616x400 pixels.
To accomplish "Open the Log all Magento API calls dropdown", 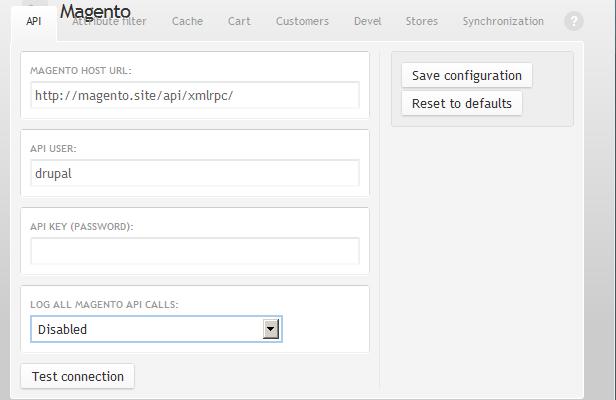I will click(156, 329).
